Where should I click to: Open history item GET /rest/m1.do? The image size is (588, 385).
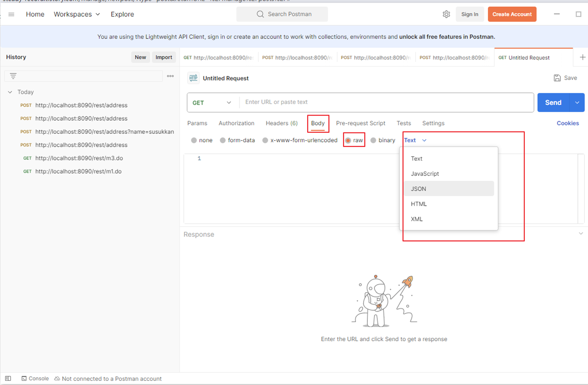click(72, 171)
